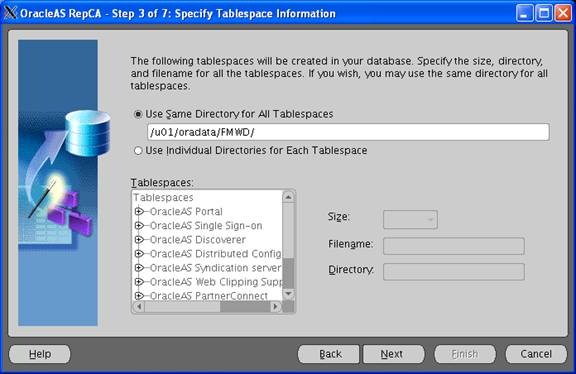Expand the OracleAS Distributed Config node
Screen dimensions: 576x374
(139, 253)
